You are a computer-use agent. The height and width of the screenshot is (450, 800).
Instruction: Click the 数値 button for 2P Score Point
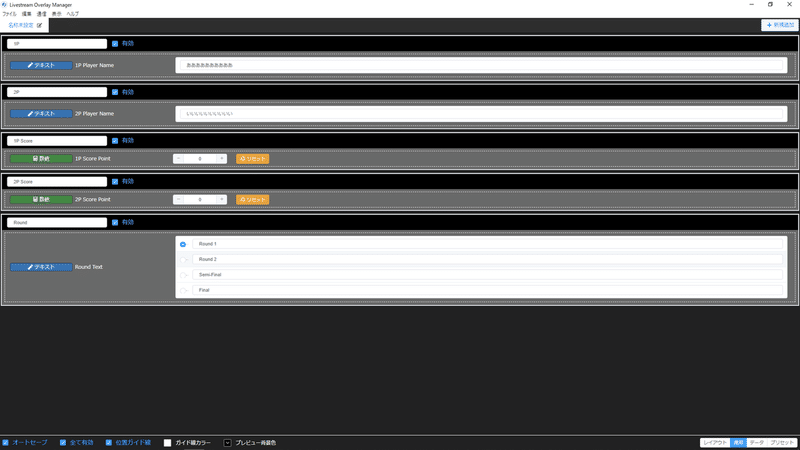41,199
